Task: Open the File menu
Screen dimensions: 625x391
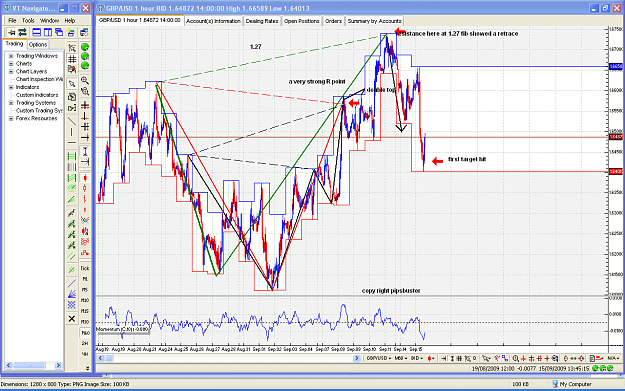Action: (x=12, y=20)
